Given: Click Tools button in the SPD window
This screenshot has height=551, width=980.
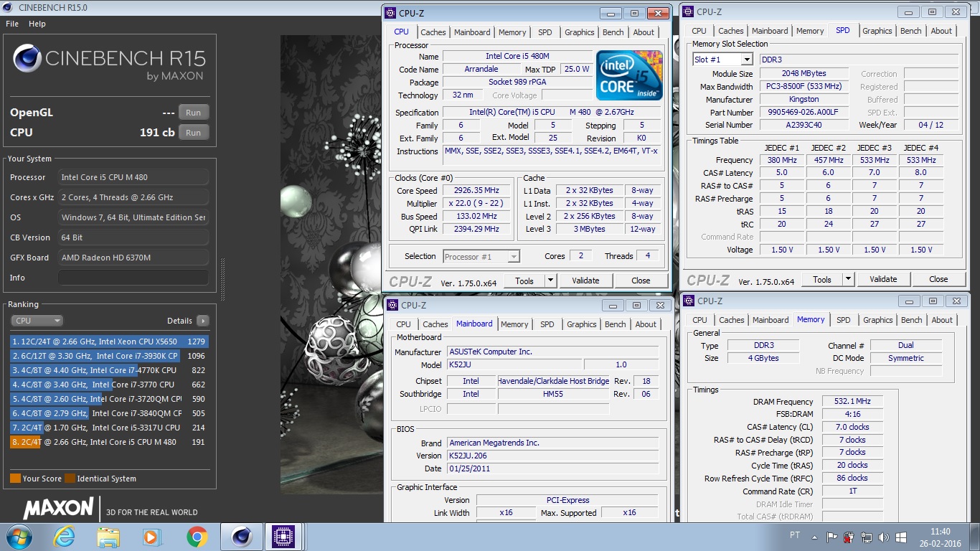Looking at the screenshot, I should pos(822,279).
